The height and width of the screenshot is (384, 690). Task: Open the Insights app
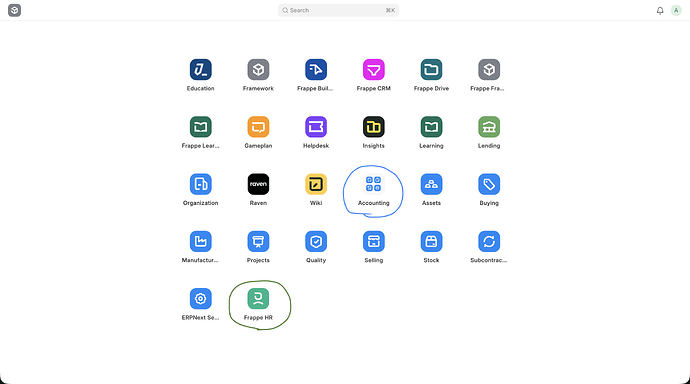[x=374, y=127]
